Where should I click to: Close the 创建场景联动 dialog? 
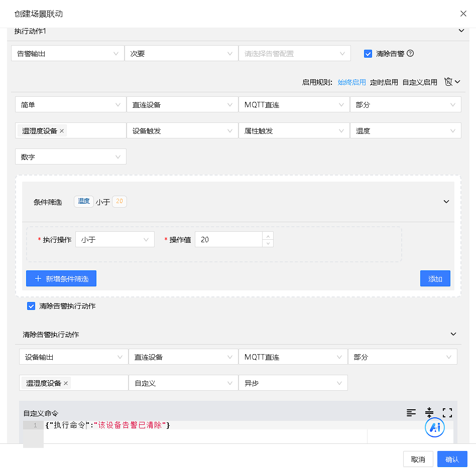463,14
